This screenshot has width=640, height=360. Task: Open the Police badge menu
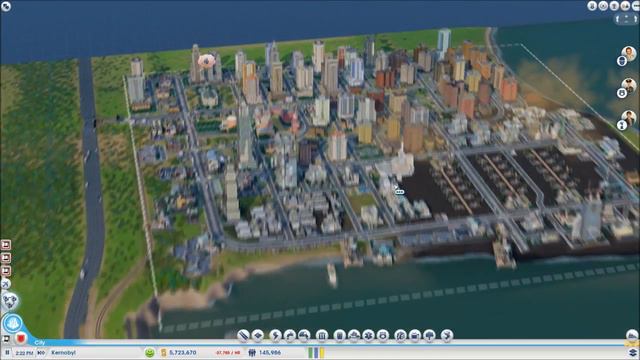383,336
